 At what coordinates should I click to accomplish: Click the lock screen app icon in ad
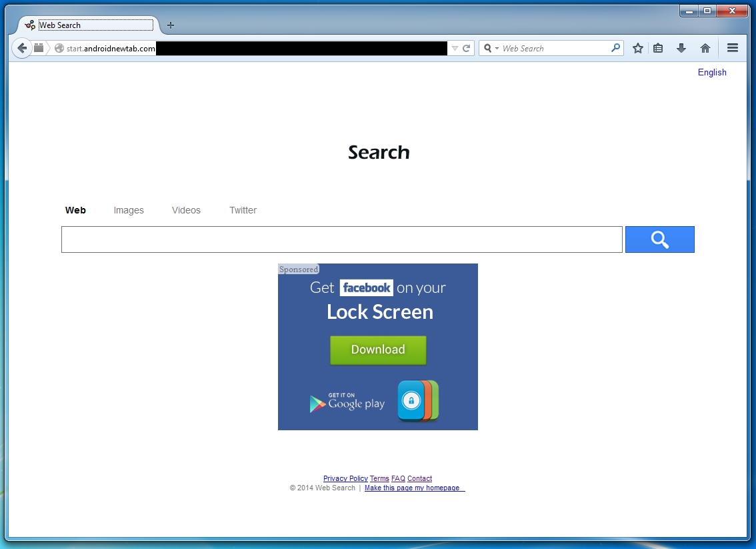[x=418, y=401]
